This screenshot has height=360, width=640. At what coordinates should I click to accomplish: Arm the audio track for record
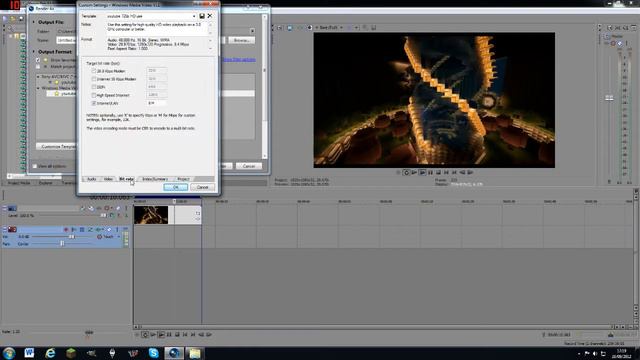click(66, 229)
